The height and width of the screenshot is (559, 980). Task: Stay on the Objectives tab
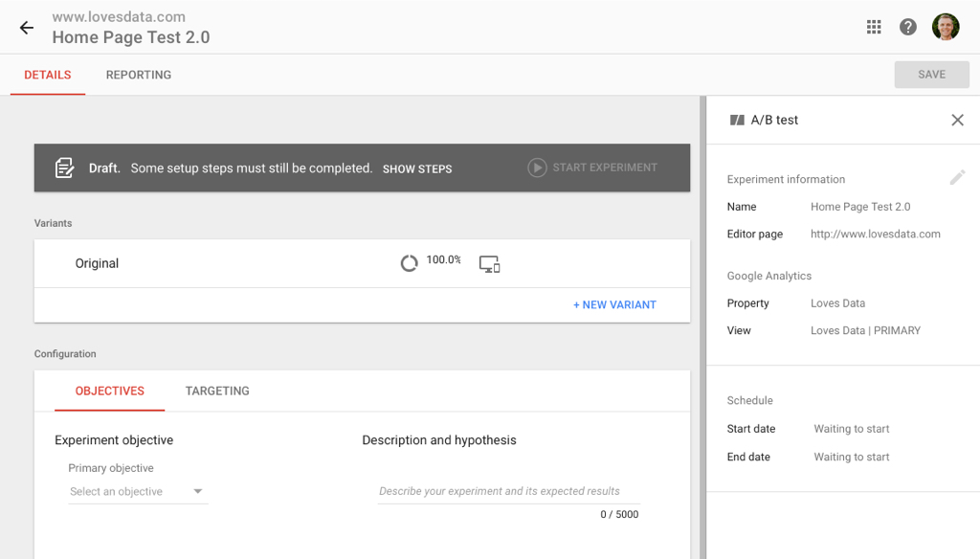[109, 391]
